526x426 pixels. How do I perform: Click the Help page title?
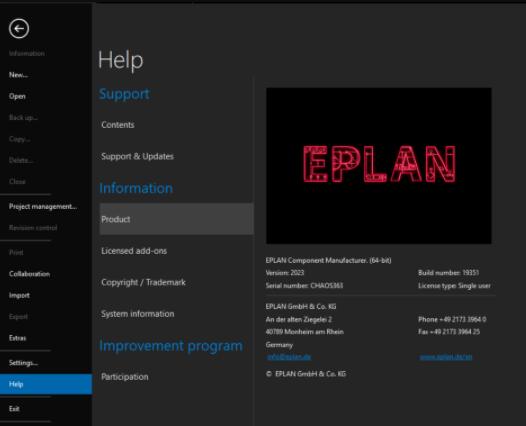(x=121, y=60)
